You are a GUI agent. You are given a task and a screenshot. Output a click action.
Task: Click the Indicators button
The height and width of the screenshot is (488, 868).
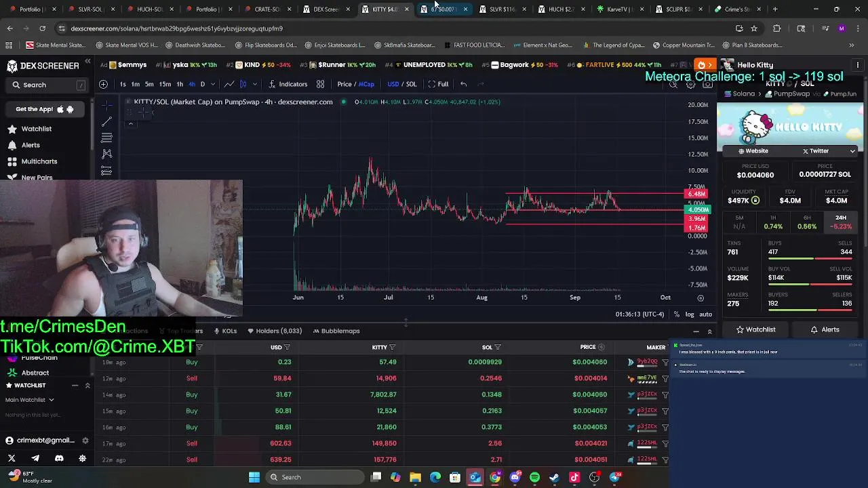288,84
